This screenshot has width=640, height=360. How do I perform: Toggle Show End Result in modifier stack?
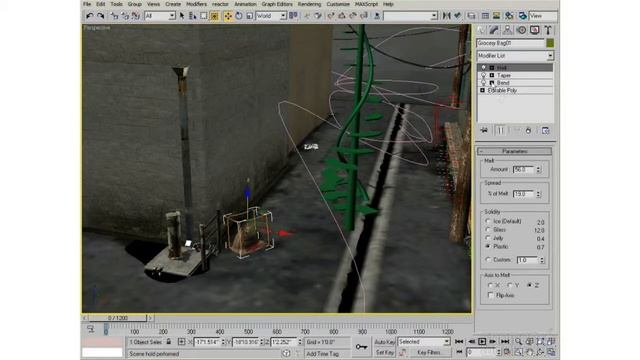click(x=500, y=131)
